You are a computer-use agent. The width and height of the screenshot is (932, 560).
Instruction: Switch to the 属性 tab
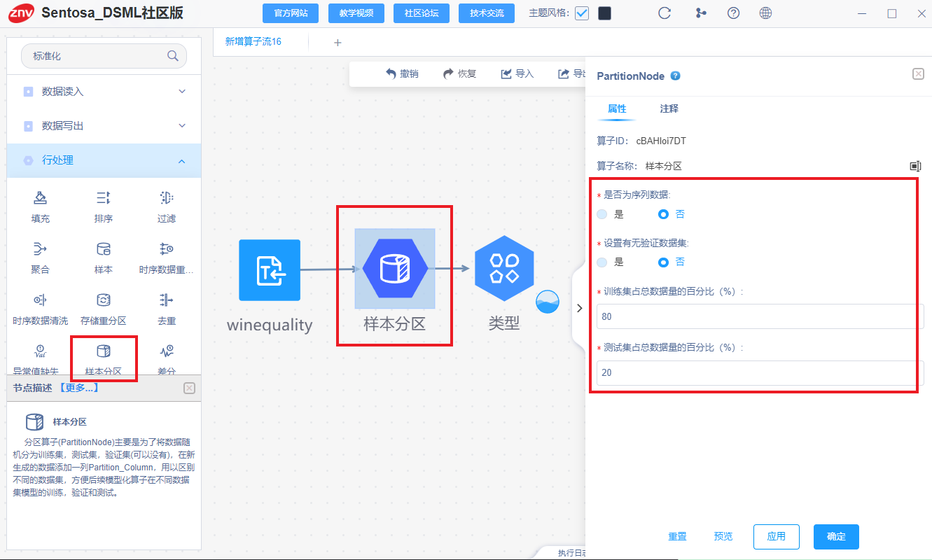click(617, 109)
